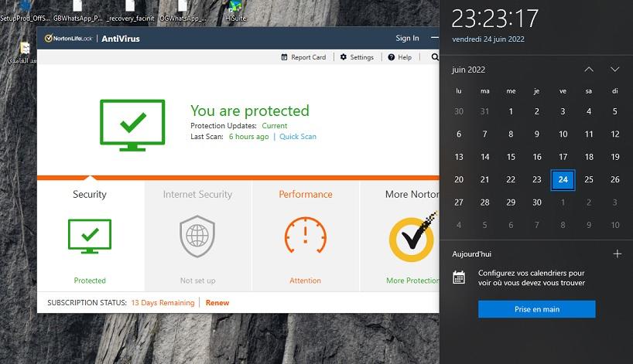Open Norton Settings
This screenshot has width=633, height=364.
click(357, 57)
